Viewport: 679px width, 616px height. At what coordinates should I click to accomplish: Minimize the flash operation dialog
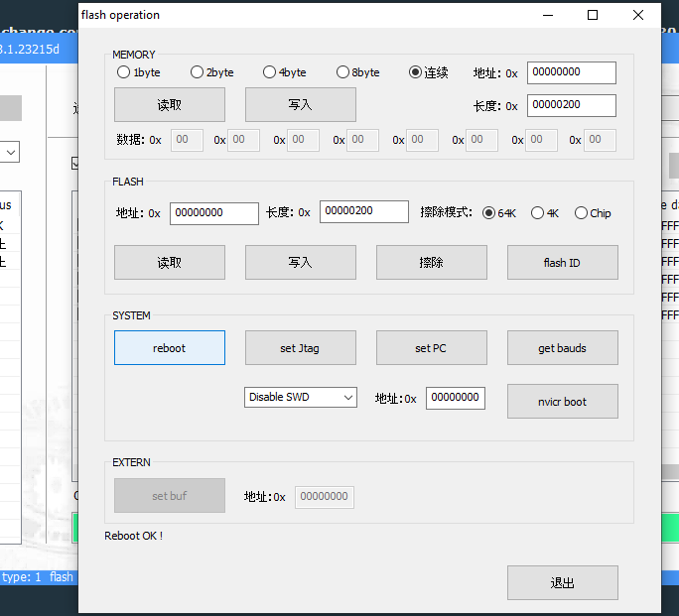pyautogui.click(x=548, y=15)
